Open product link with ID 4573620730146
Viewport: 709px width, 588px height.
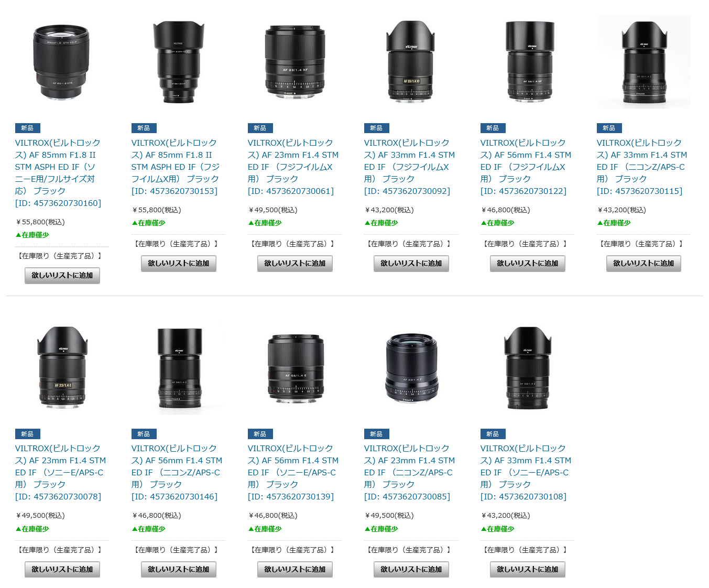click(177, 473)
